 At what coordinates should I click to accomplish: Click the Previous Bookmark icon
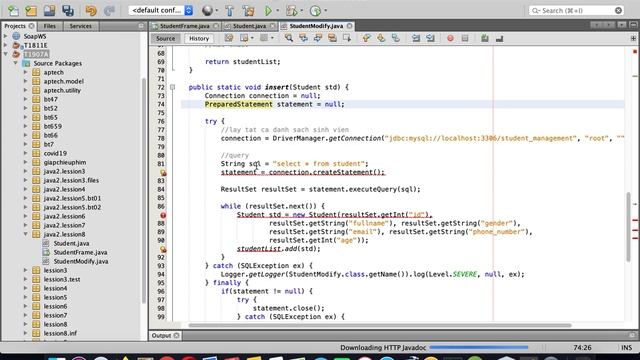click(366, 38)
